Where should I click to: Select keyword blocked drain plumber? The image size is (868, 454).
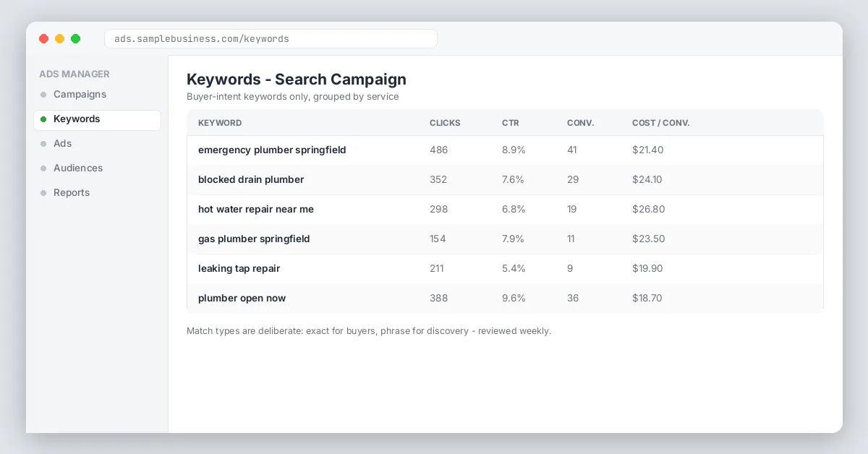[x=251, y=180]
